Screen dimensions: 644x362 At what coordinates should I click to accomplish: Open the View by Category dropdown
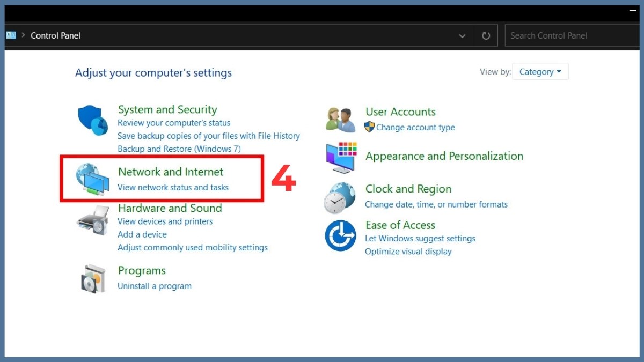(x=540, y=72)
